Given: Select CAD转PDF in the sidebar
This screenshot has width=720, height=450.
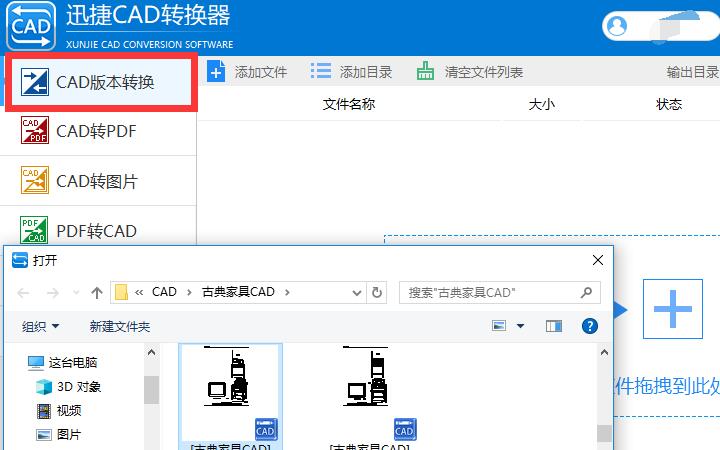Looking at the screenshot, I should tap(98, 131).
